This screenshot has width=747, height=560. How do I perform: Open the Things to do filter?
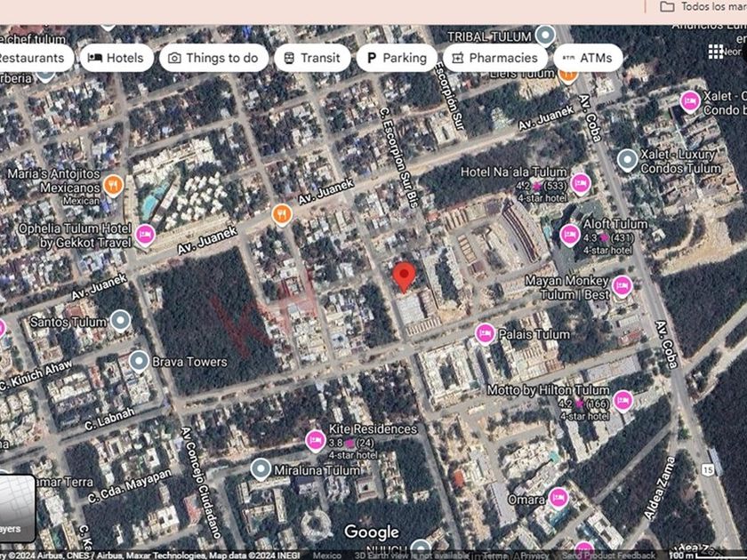(214, 58)
